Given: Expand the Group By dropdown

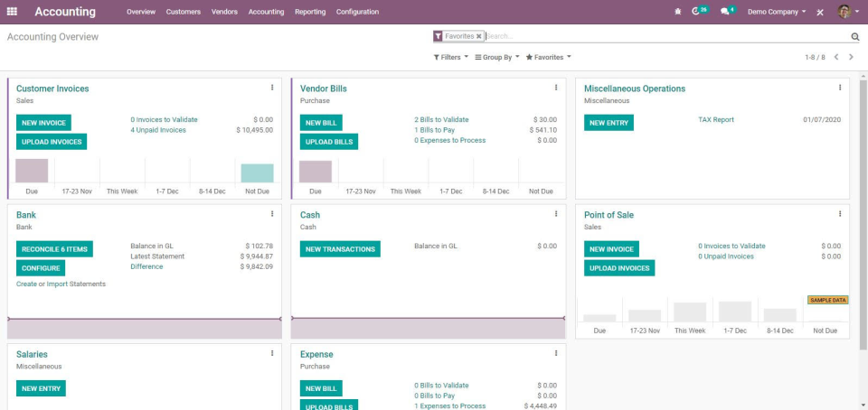Looking at the screenshot, I should [497, 57].
